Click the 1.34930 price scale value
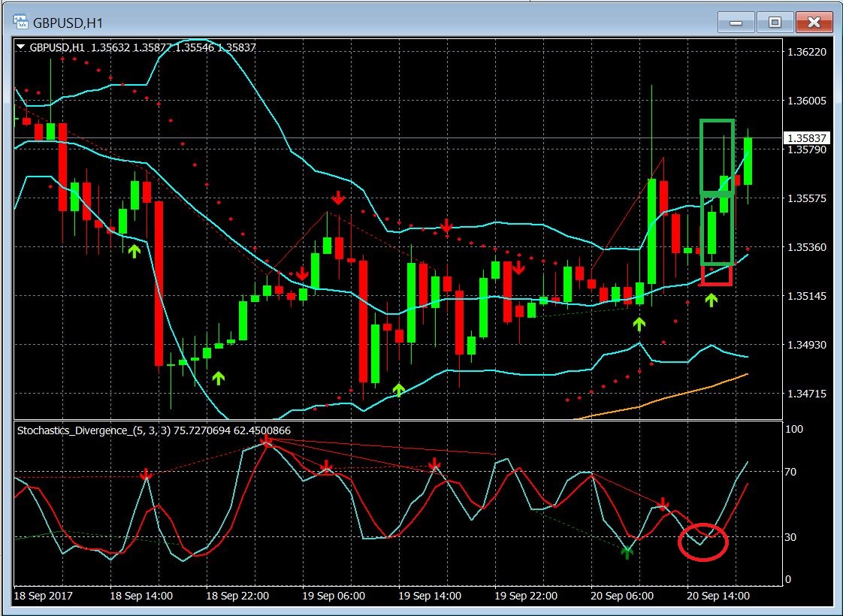 pyautogui.click(x=806, y=345)
